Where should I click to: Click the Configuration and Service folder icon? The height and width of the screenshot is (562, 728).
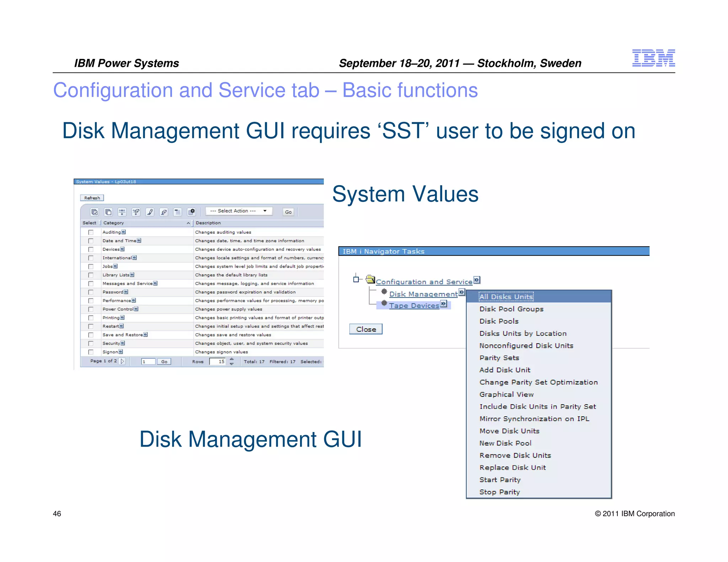pos(370,279)
